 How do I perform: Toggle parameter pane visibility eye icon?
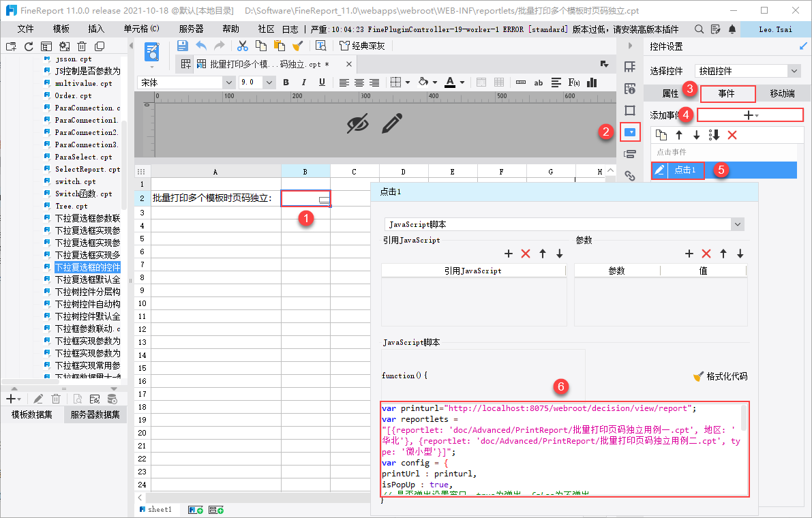(x=358, y=123)
